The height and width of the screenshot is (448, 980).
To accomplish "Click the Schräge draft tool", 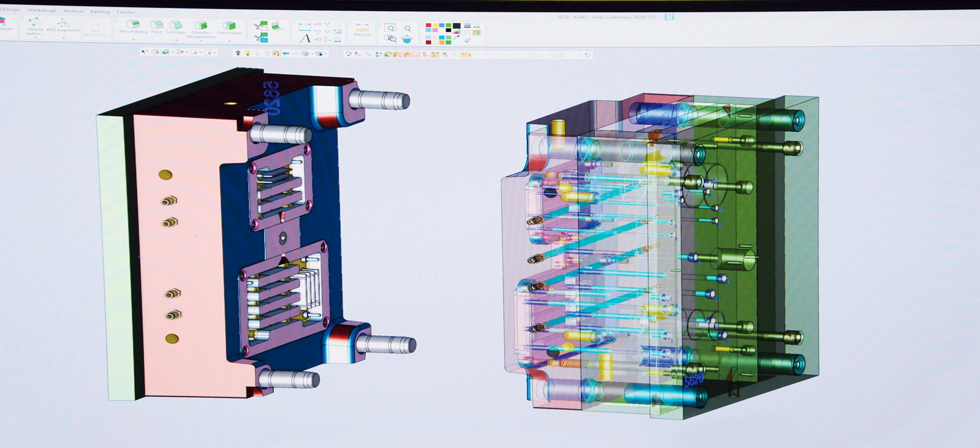I will (175, 24).
